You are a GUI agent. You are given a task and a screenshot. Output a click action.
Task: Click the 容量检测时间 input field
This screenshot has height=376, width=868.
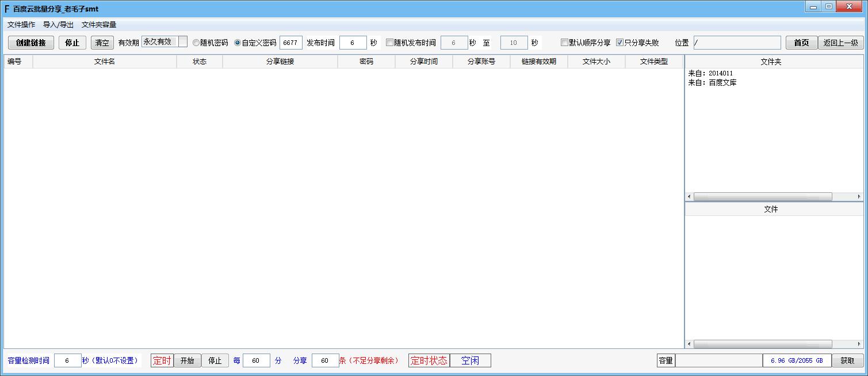coord(68,360)
